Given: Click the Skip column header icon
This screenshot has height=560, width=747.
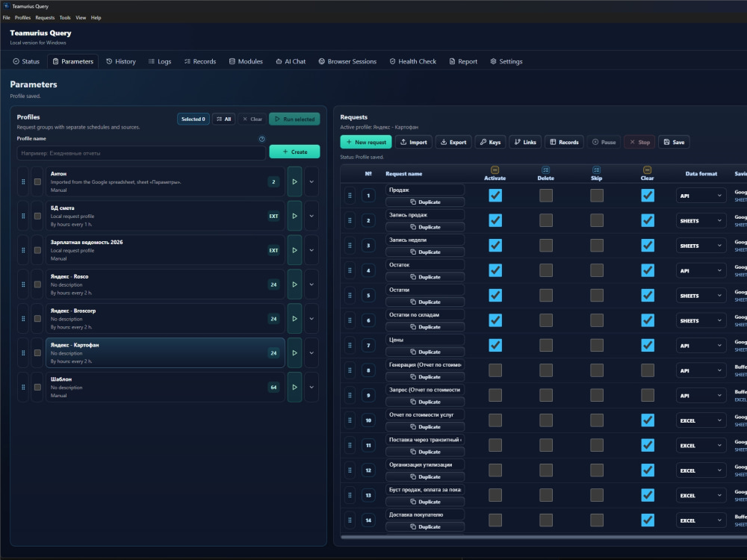Looking at the screenshot, I should 596,170.
